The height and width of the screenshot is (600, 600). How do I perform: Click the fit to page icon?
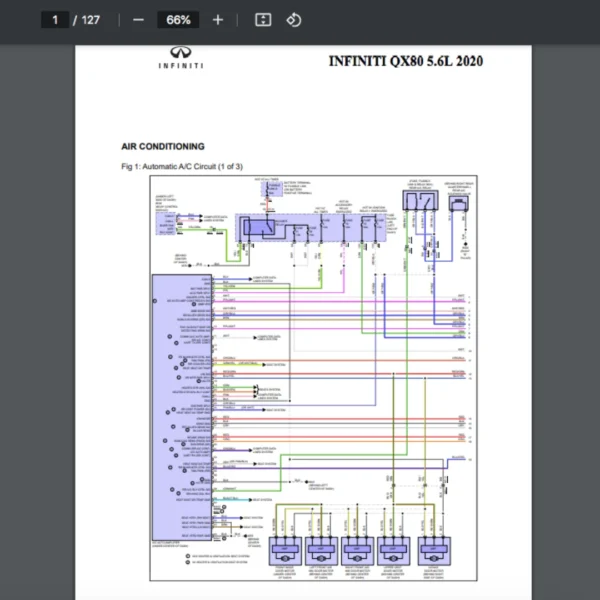pyautogui.click(x=263, y=20)
